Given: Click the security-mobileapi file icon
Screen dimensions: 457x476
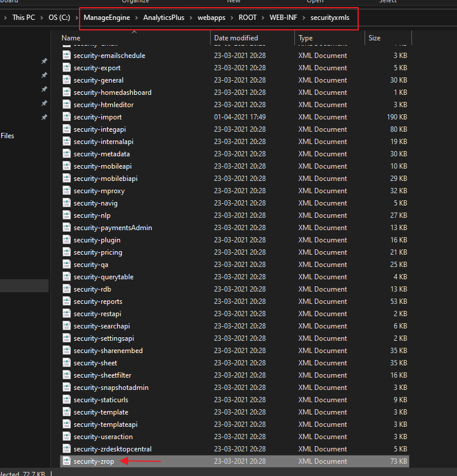Looking at the screenshot, I should coord(67,166).
